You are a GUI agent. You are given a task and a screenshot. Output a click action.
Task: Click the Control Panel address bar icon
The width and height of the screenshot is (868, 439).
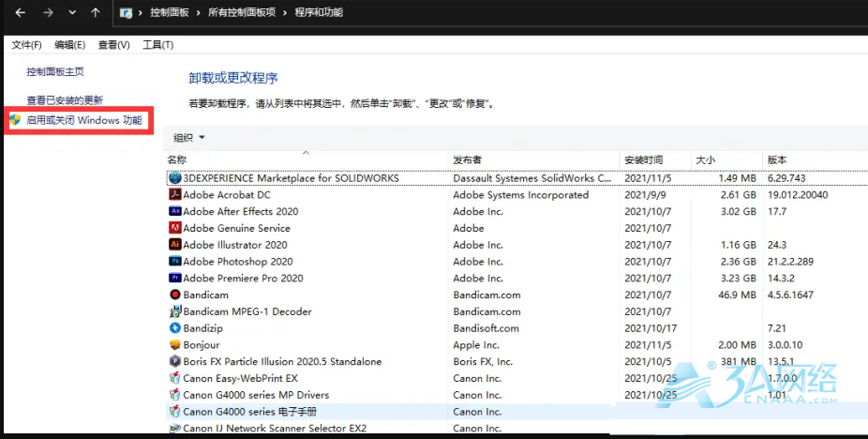tap(127, 13)
